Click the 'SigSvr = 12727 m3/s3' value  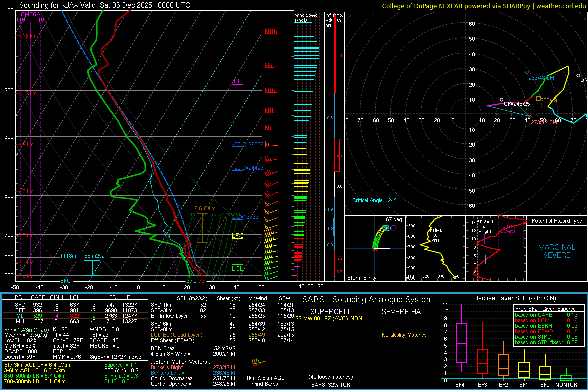pyautogui.click(x=116, y=357)
